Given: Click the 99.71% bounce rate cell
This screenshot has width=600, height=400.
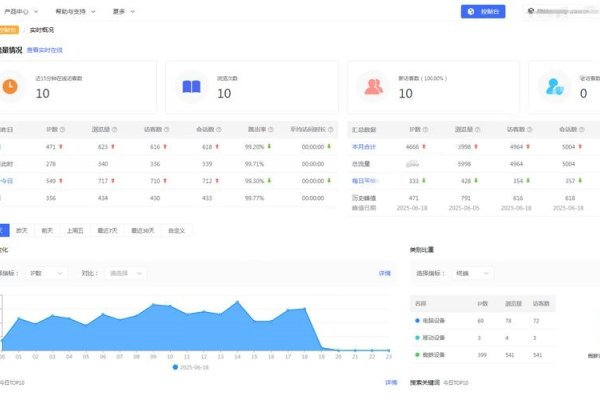Looking at the screenshot, I should (254, 164).
